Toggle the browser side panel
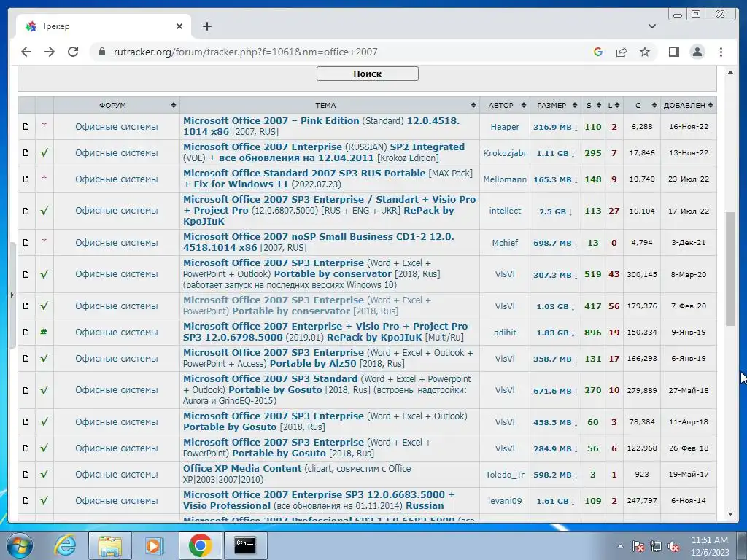Image resolution: width=747 pixels, height=560 pixels. click(x=673, y=52)
